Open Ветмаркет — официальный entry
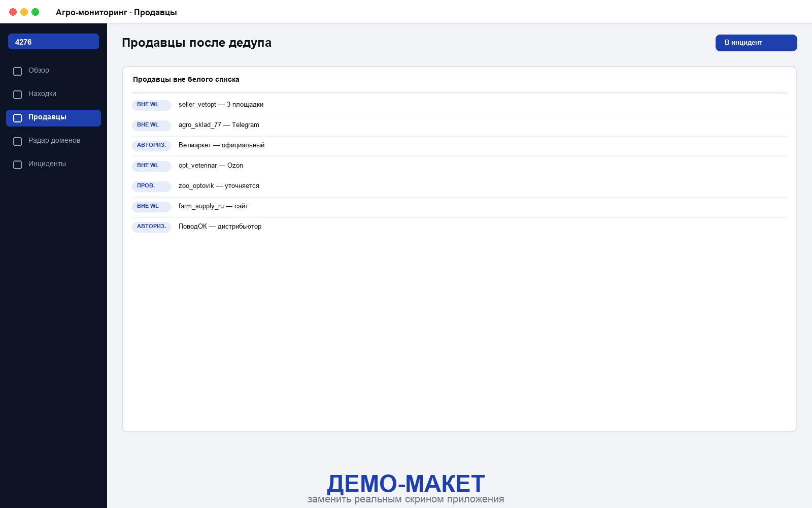The height and width of the screenshot is (508, 812). tap(459, 146)
